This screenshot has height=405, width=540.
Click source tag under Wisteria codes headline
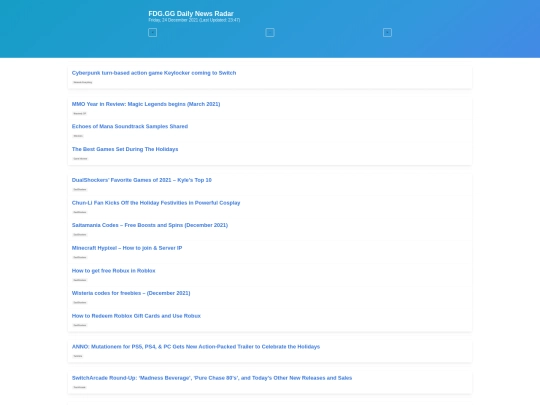[x=80, y=302]
